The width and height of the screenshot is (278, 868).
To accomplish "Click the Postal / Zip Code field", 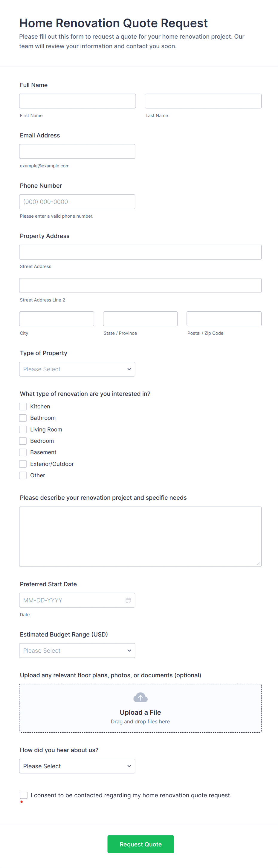I will pos(224,319).
